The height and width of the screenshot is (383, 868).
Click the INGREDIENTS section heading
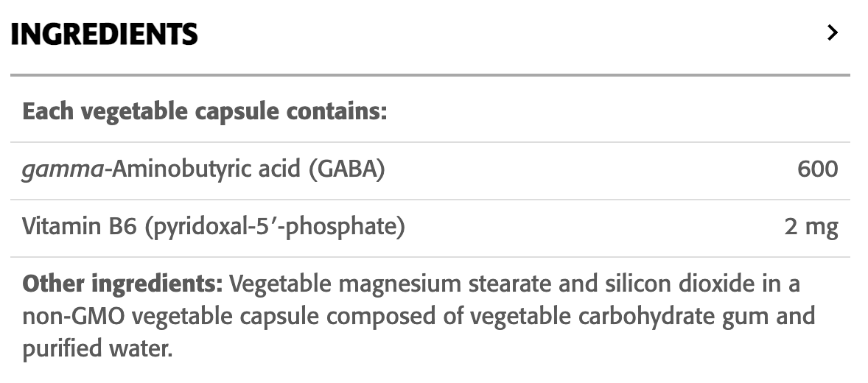tap(104, 34)
